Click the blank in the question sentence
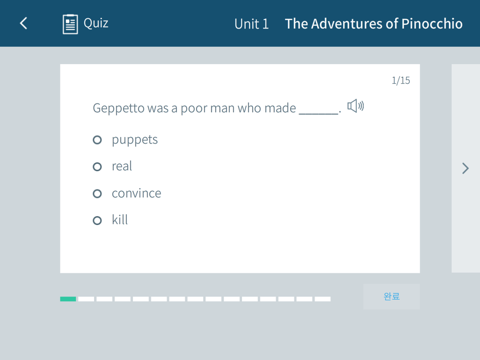Viewport: 480px width, 360px height. (x=319, y=112)
